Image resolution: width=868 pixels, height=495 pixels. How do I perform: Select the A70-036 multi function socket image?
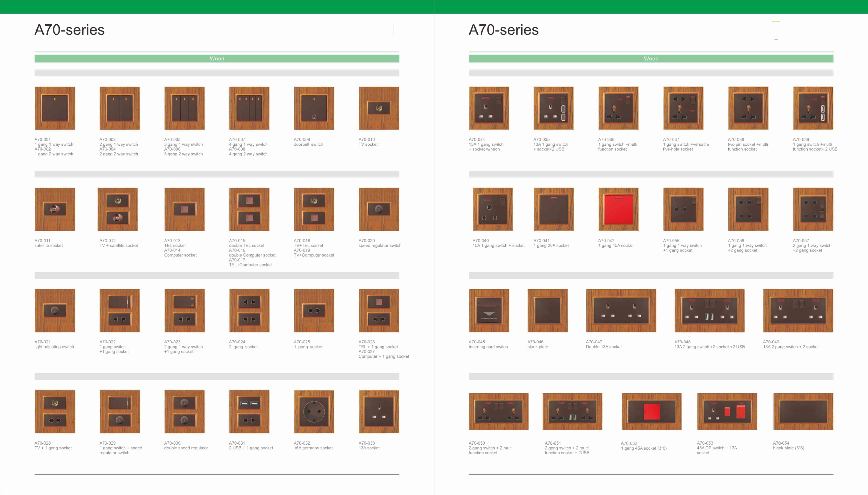pyautogui.click(x=619, y=108)
